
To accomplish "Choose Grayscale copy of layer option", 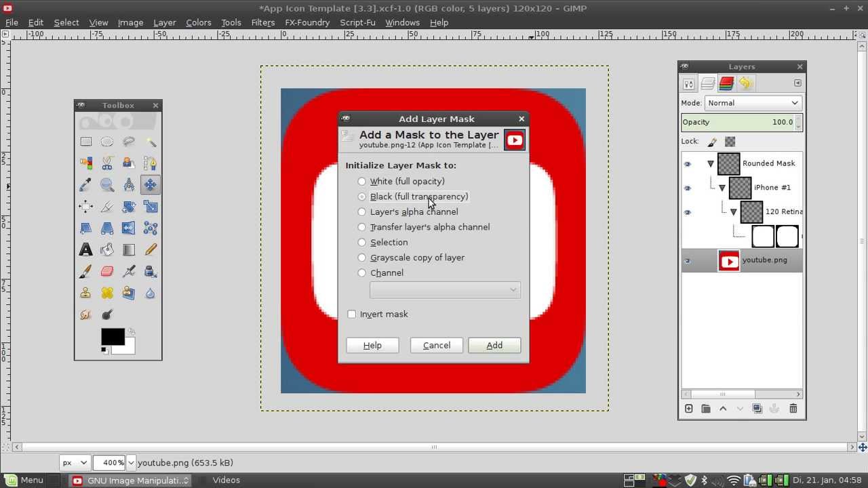I will [410, 258].
